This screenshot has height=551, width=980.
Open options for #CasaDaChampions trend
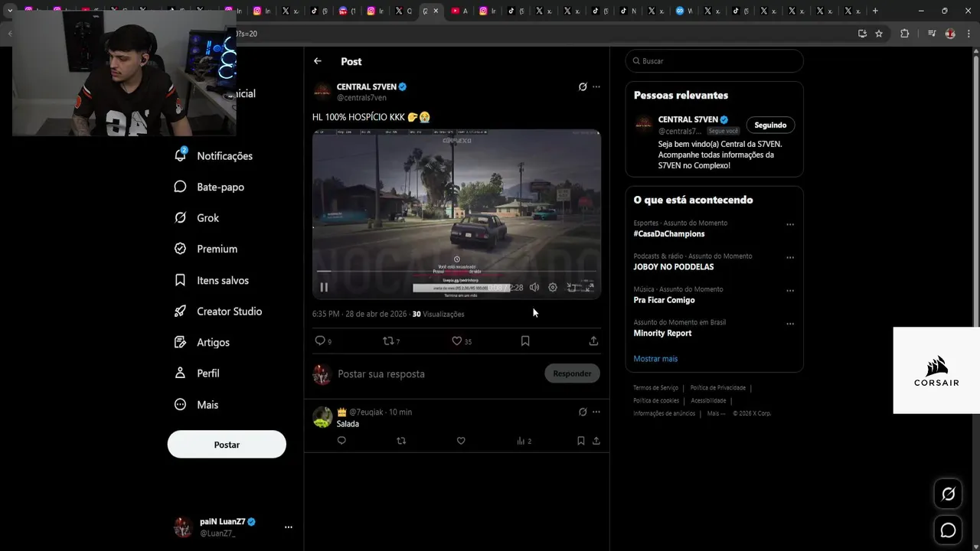tap(790, 225)
